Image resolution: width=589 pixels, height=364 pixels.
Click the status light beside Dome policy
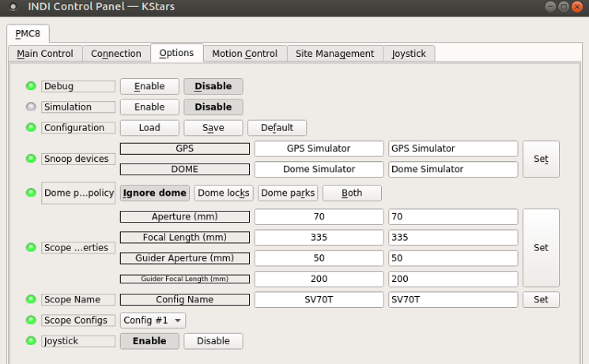[31, 193]
